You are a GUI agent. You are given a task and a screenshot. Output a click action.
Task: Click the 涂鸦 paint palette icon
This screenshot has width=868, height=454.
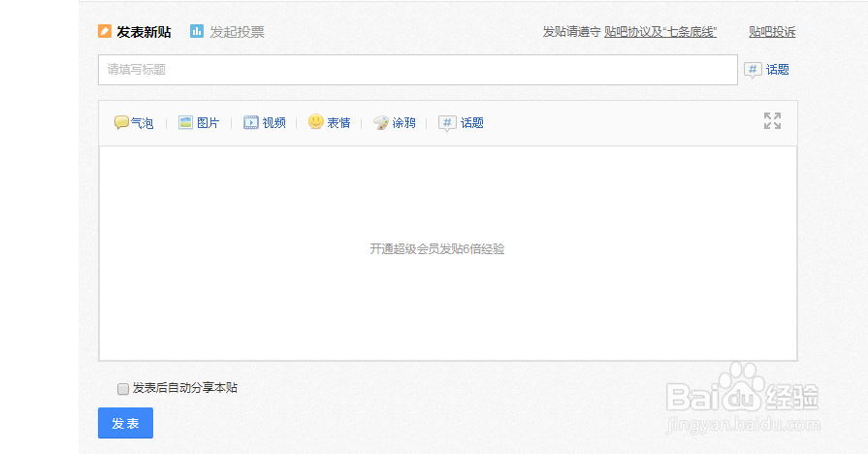click(x=381, y=122)
